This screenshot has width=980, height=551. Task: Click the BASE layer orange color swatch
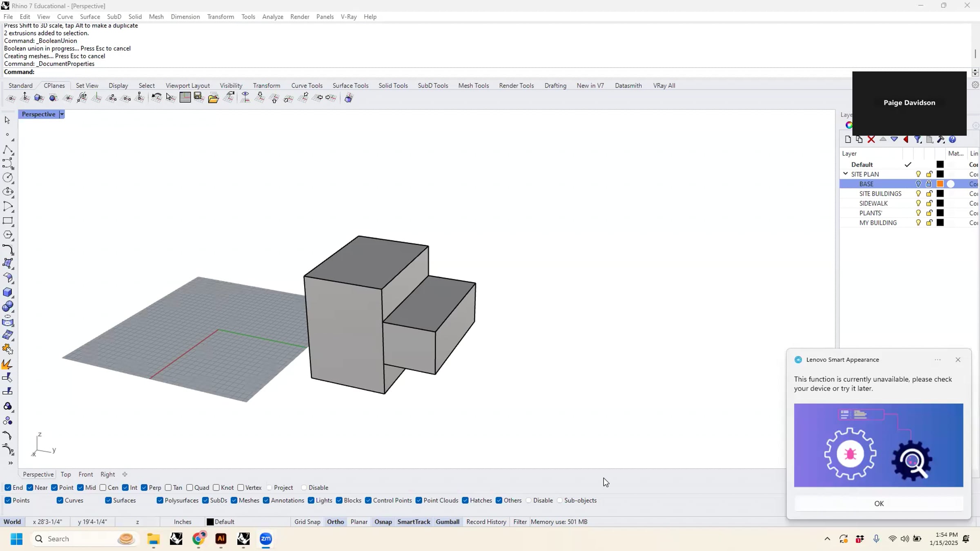tap(940, 184)
